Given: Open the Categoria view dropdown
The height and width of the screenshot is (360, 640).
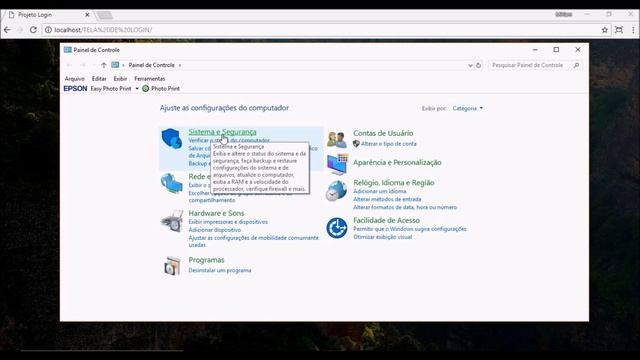Looking at the screenshot, I should [x=467, y=109].
